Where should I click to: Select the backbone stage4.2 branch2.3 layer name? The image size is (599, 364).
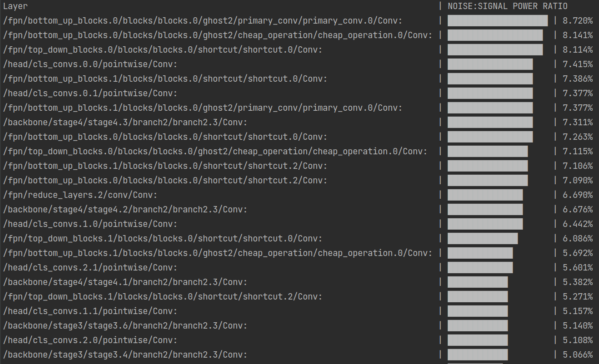tap(125, 210)
